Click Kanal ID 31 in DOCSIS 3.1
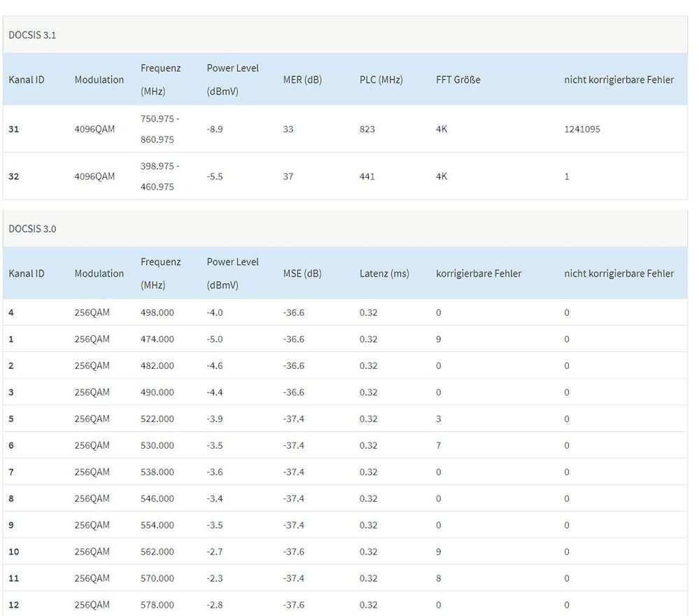 pyautogui.click(x=14, y=129)
